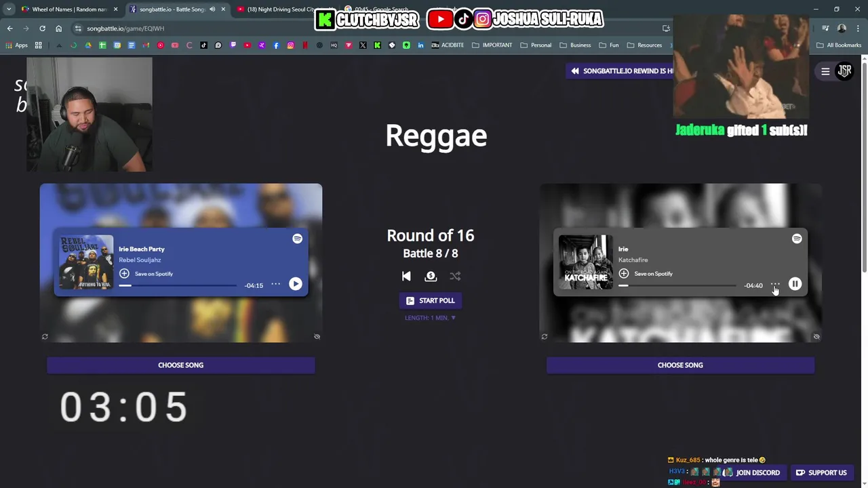868x488 pixels.
Task: Hide the Katchafire card artwork
Action: (x=816, y=336)
